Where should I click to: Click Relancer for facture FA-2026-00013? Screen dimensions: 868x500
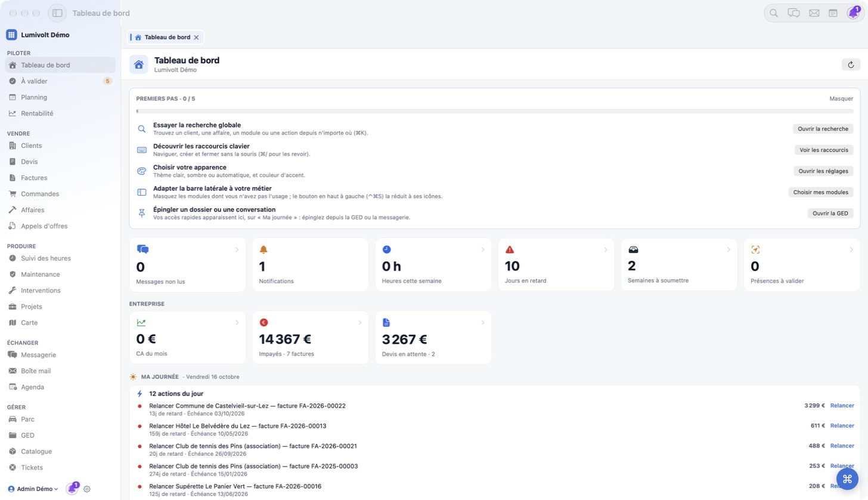[842, 426]
